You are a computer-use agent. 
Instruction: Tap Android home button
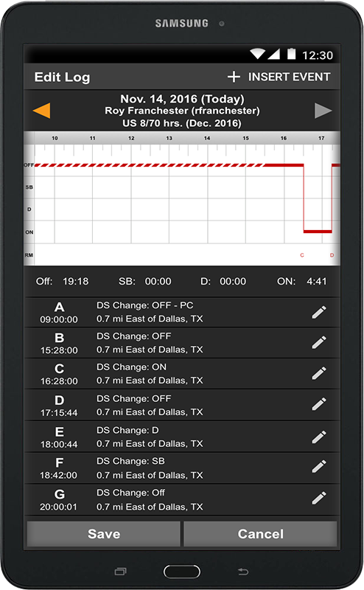point(182,572)
